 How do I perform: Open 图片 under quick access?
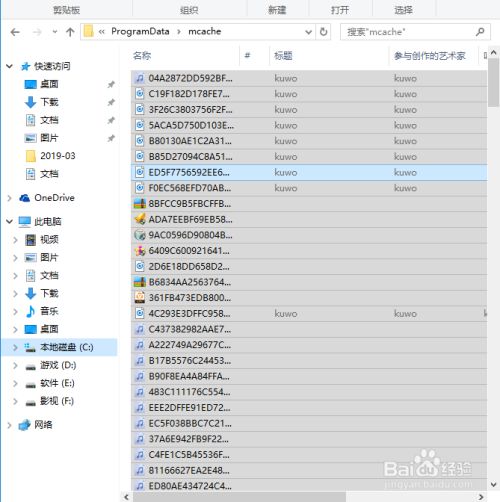point(49,138)
